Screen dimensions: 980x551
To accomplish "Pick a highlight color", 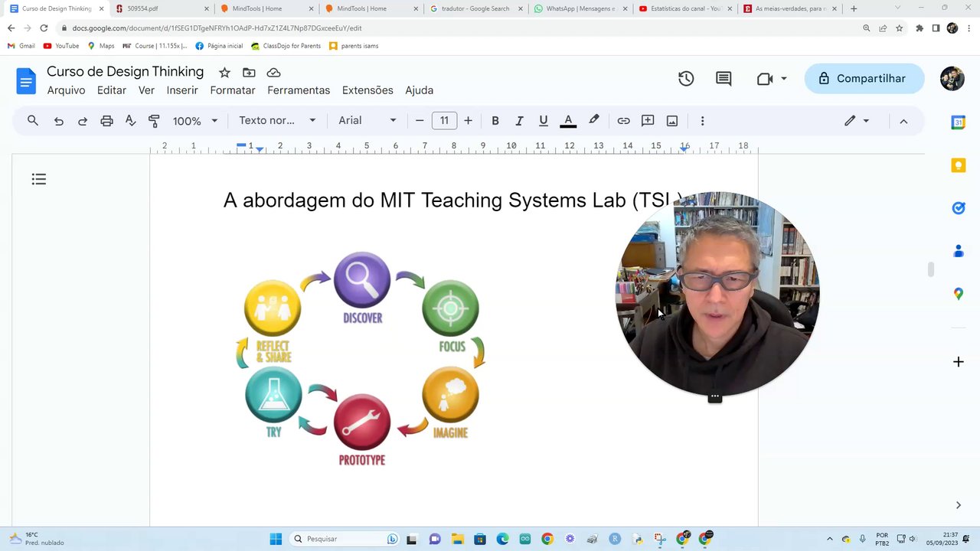I will point(593,121).
